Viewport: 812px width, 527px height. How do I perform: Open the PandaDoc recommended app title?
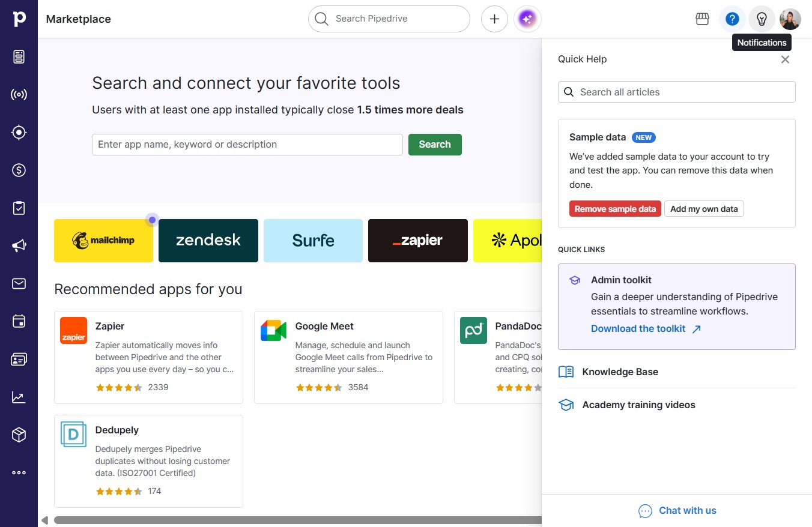click(518, 327)
